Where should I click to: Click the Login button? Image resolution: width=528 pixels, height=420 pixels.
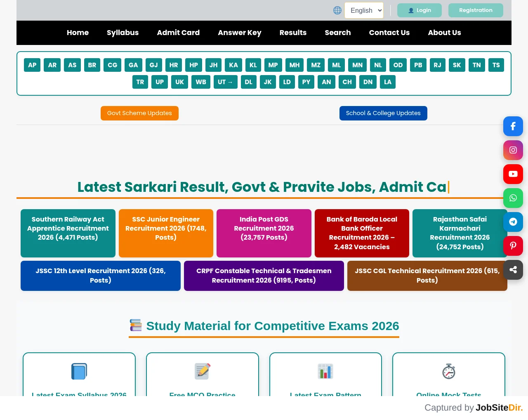[x=420, y=10]
